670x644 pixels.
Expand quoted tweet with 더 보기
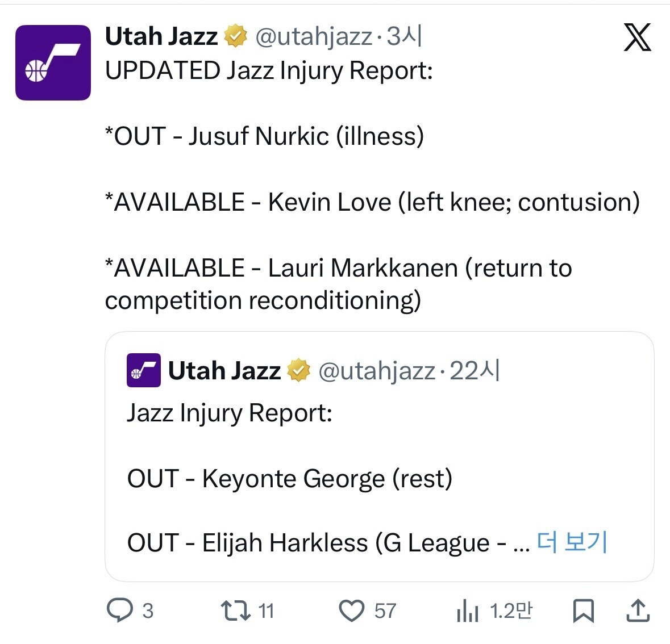tap(572, 542)
